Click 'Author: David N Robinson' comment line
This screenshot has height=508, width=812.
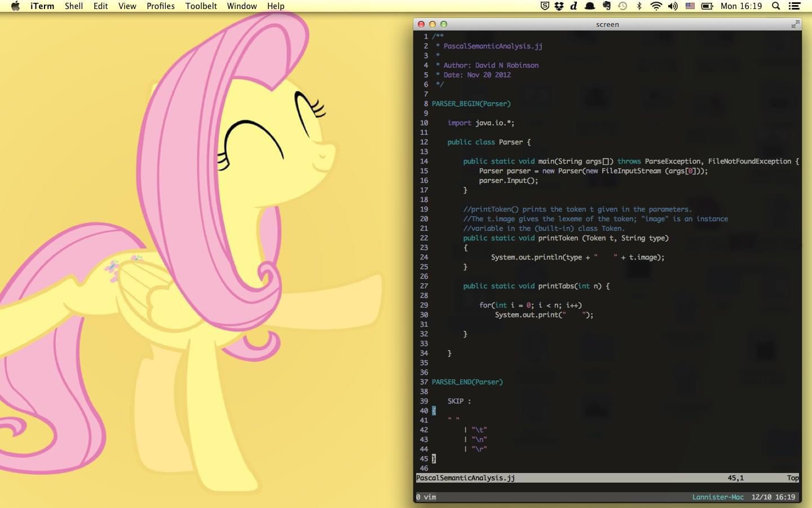(x=491, y=65)
